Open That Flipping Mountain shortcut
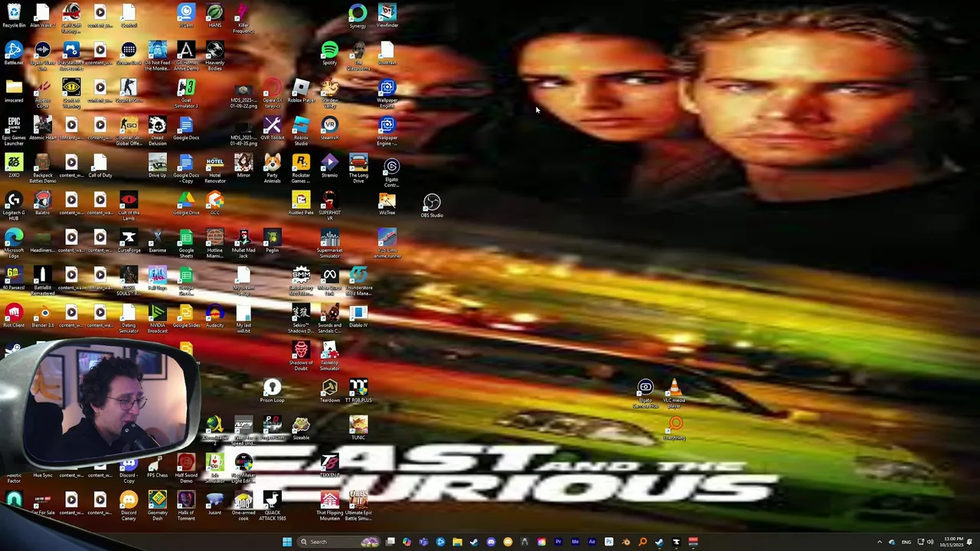980x551 pixels. [329, 505]
